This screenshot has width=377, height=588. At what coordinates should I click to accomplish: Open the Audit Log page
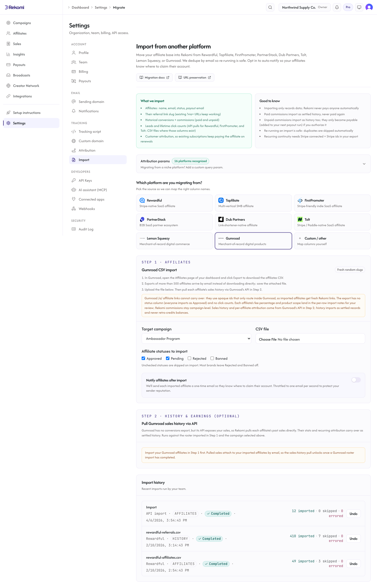(x=98, y=229)
